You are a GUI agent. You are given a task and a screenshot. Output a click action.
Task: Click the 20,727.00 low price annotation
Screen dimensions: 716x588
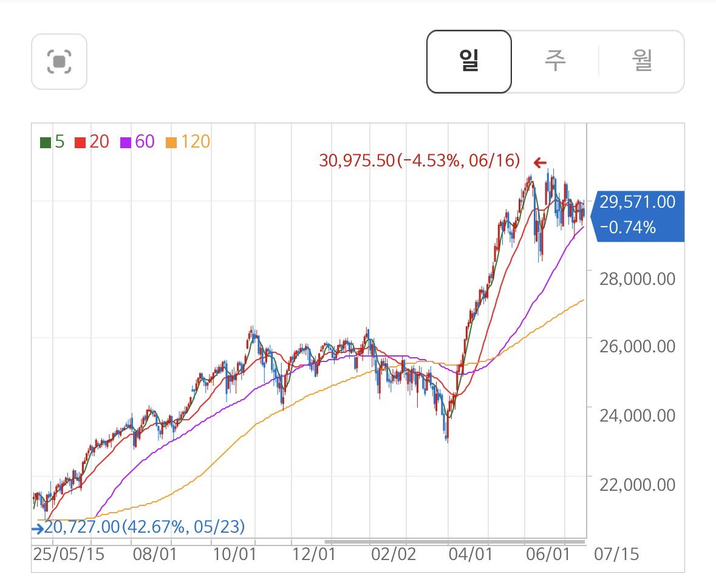tap(145, 527)
